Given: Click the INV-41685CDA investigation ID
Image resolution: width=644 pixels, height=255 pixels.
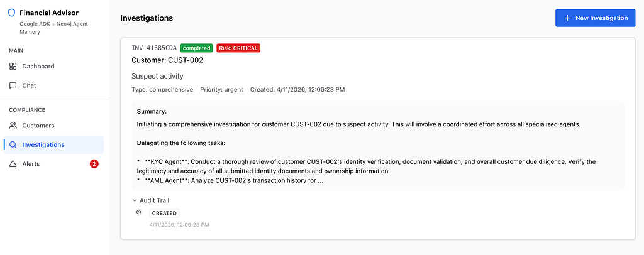Looking at the screenshot, I should 154,48.
